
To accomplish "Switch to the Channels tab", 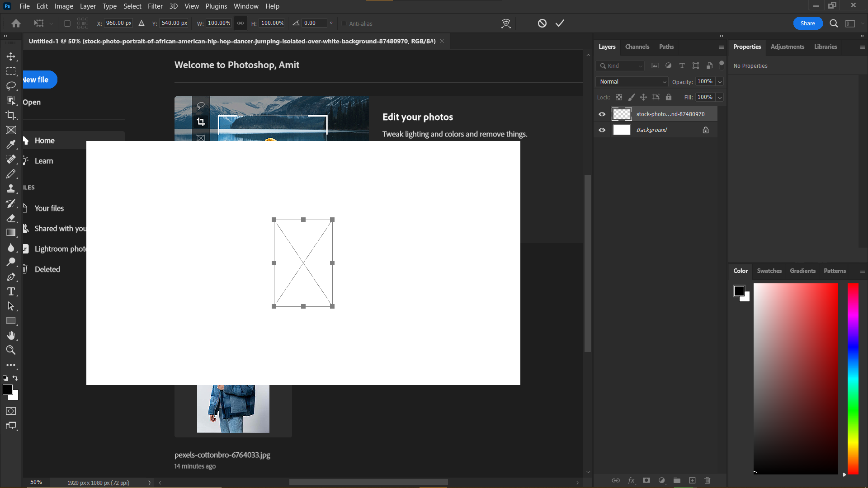I will pyautogui.click(x=637, y=47).
